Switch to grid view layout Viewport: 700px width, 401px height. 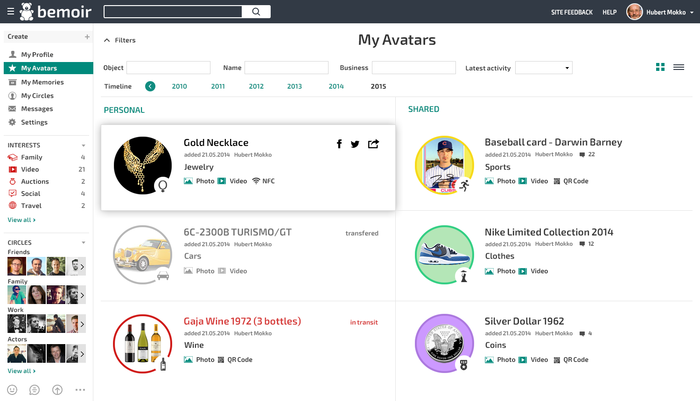tap(660, 67)
